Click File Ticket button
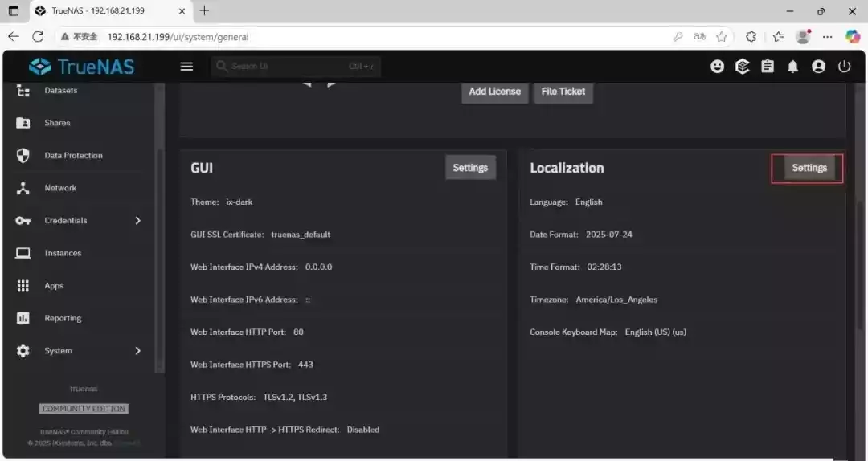This screenshot has height=461, width=868. coord(563,92)
